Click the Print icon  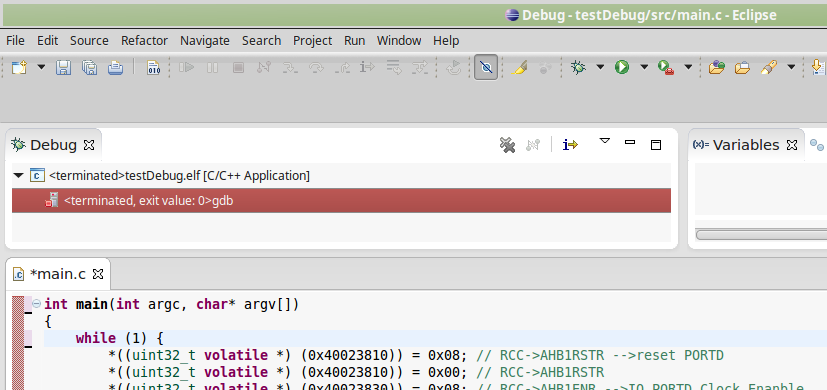[x=116, y=68]
